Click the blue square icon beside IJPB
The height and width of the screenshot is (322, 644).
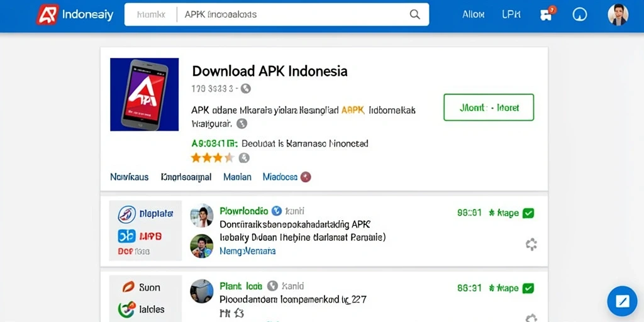point(126,236)
